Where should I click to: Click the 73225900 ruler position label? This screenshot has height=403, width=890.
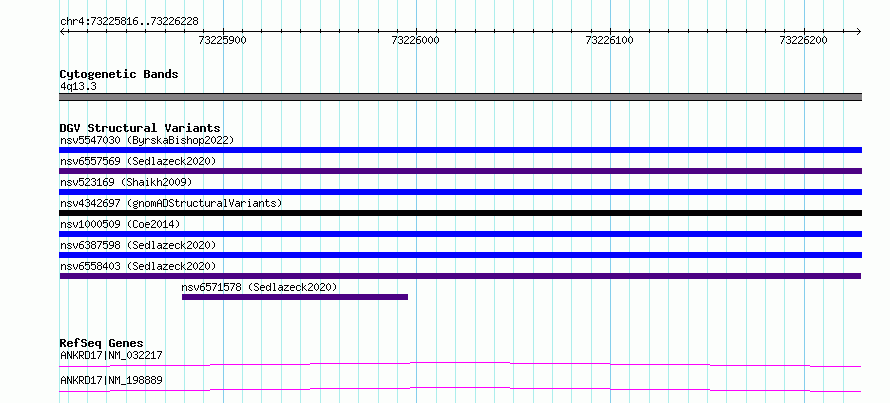(223, 40)
